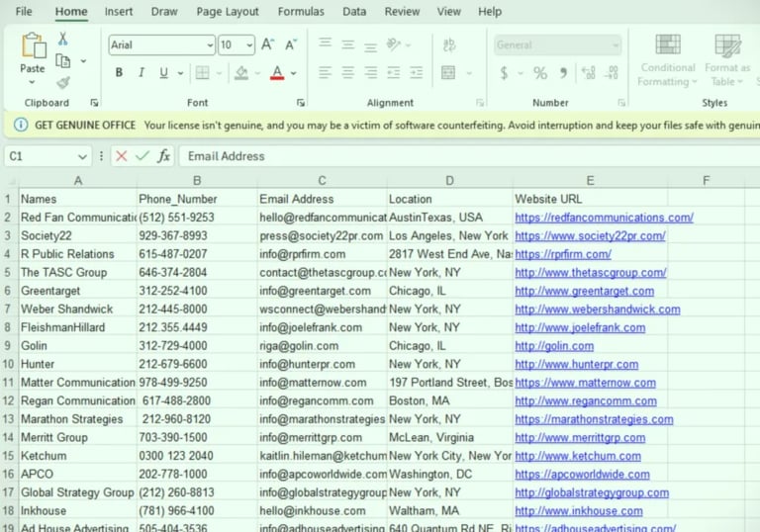Open Insert Function fx

coord(164,156)
